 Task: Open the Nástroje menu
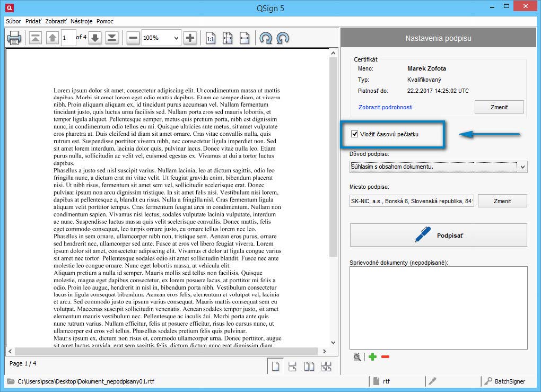pyautogui.click(x=81, y=21)
